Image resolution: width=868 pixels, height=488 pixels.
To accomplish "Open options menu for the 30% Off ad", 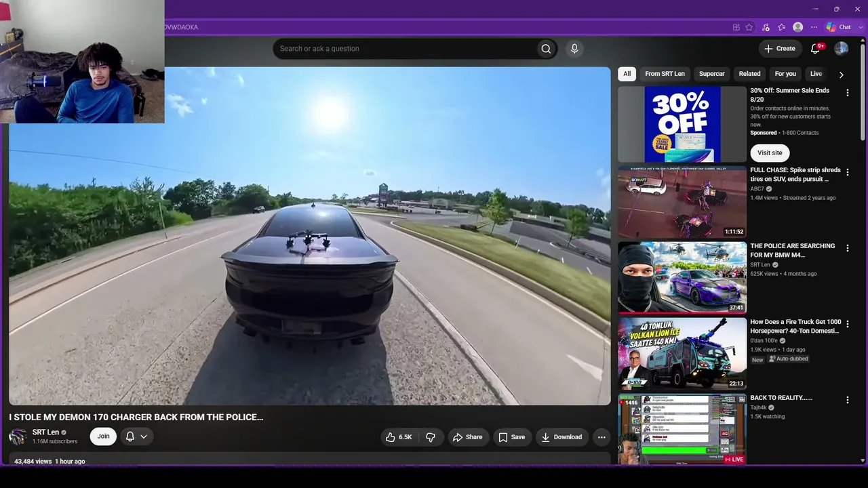I will click(x=847, y=93).
